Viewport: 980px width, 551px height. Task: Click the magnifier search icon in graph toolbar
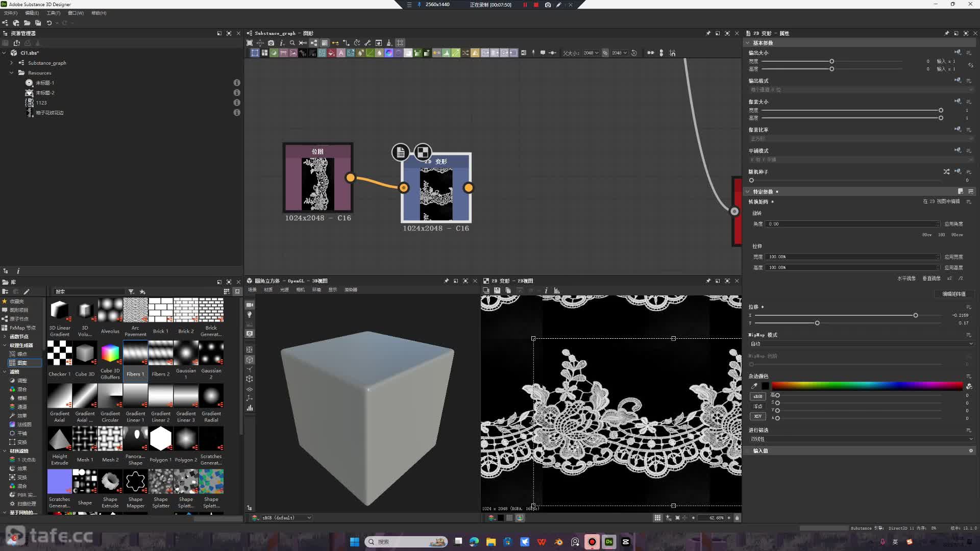(292, 43)
